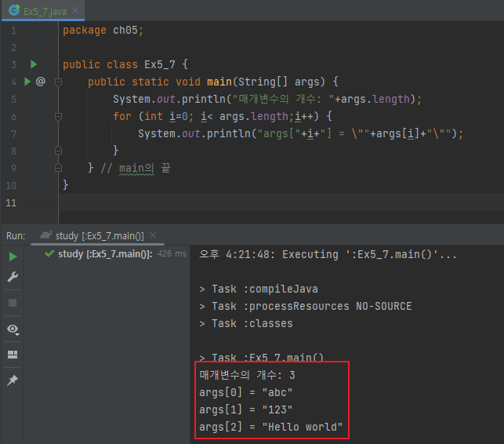This screenshot has width=504, height=444.
Task: Open the eye view options dropdown
Action: click(13, 329)
